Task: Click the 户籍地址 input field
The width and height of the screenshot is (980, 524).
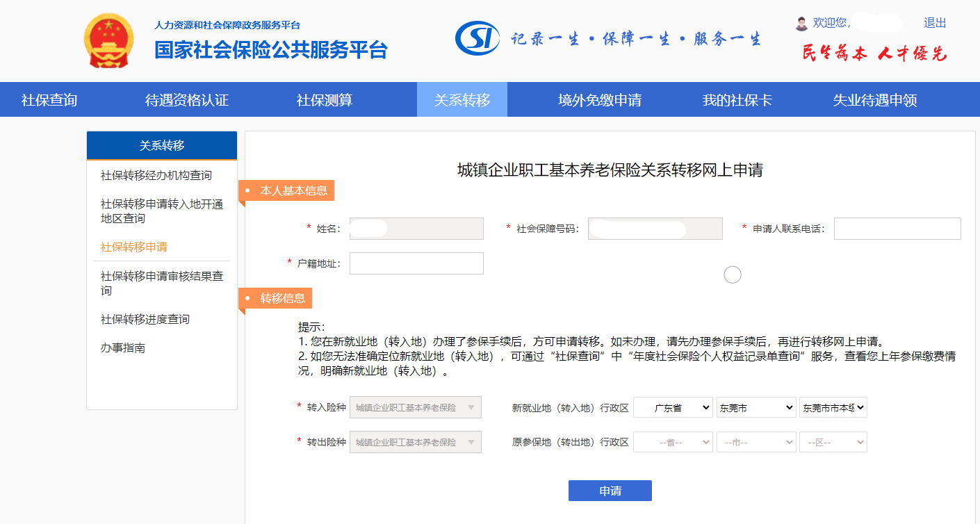Action: click(x=416, y=263)
